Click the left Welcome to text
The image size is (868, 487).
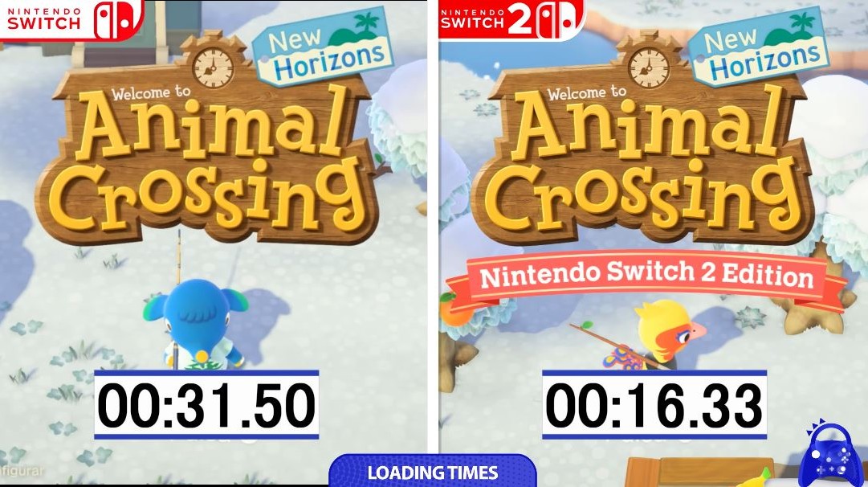151,93
